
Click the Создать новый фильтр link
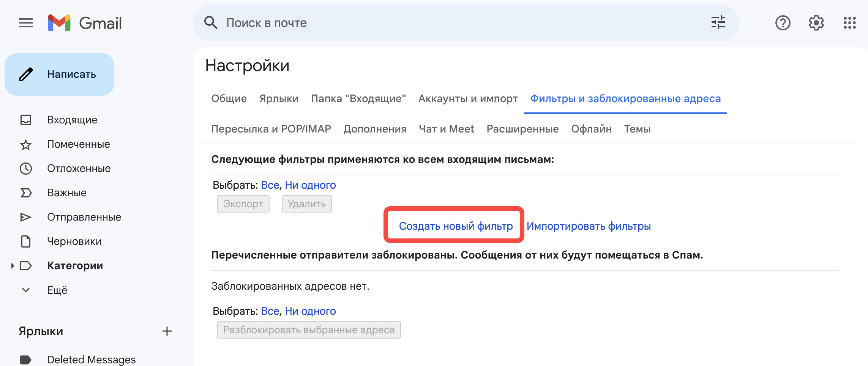click(x=456, y=226)
